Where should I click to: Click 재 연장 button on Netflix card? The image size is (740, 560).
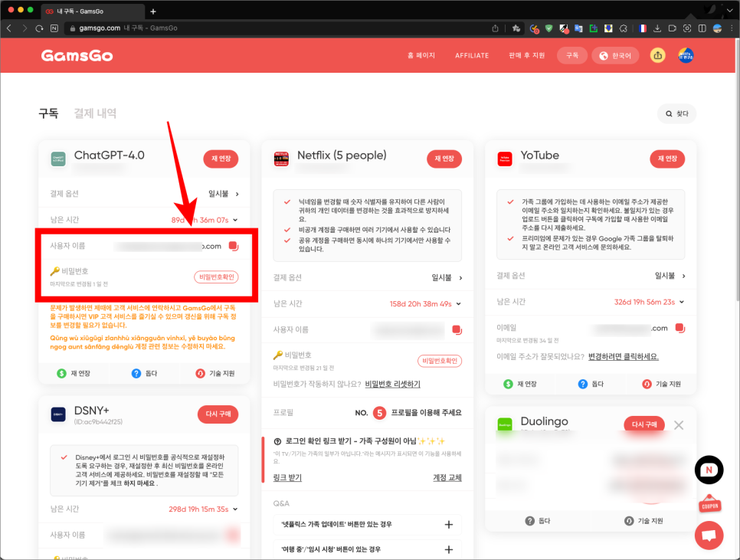point(444,159)
